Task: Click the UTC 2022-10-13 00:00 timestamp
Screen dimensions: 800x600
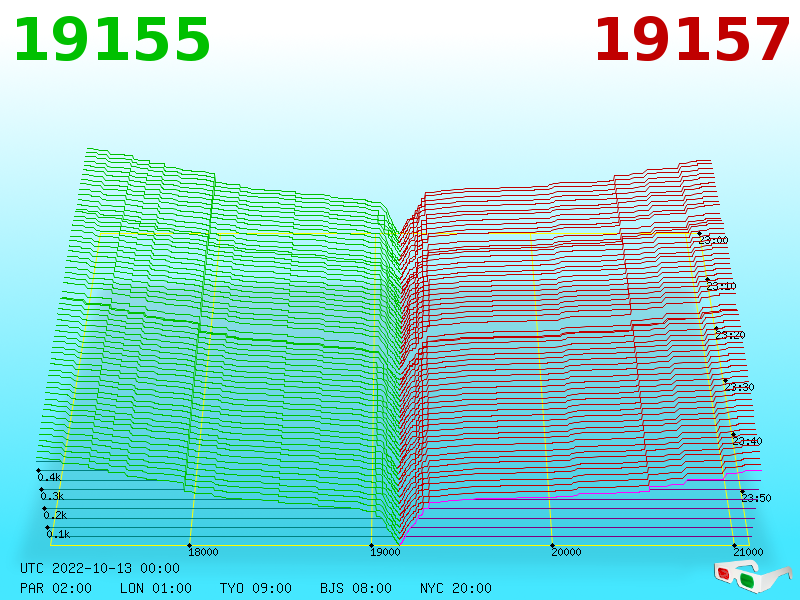Action: coord(100,568)
